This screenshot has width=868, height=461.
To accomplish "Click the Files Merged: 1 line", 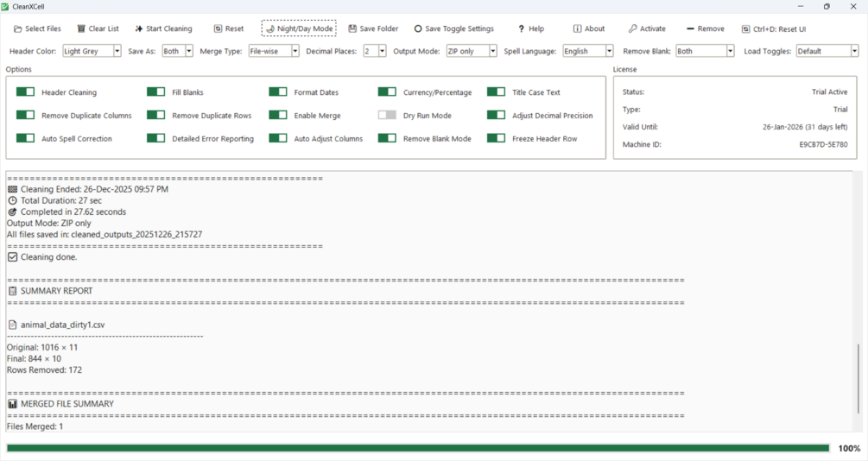I will pyautogui.click(x=35, y=426).
